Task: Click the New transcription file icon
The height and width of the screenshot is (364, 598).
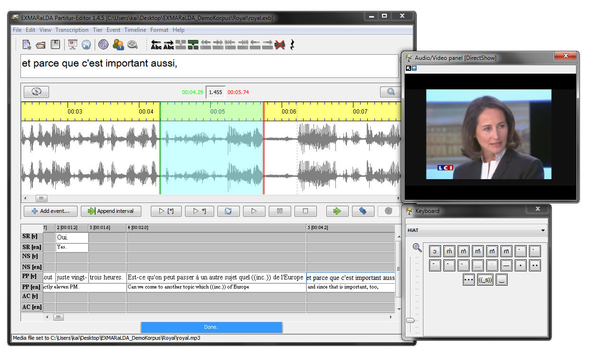Action: coord(27,45)
